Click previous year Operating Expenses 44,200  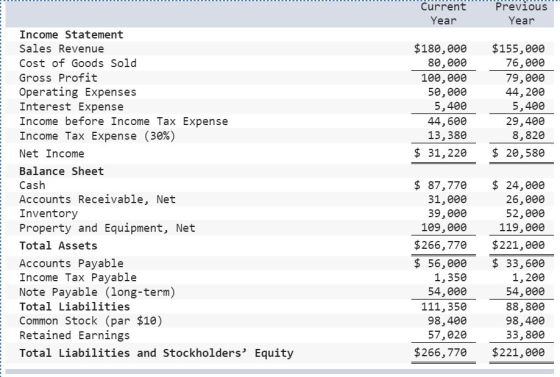coord(525,92)
